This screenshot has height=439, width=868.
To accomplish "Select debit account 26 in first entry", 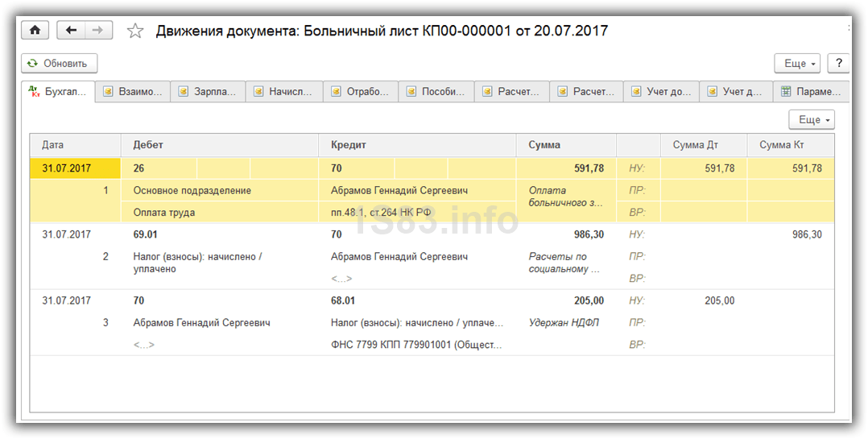I will [x=160, y=168].
